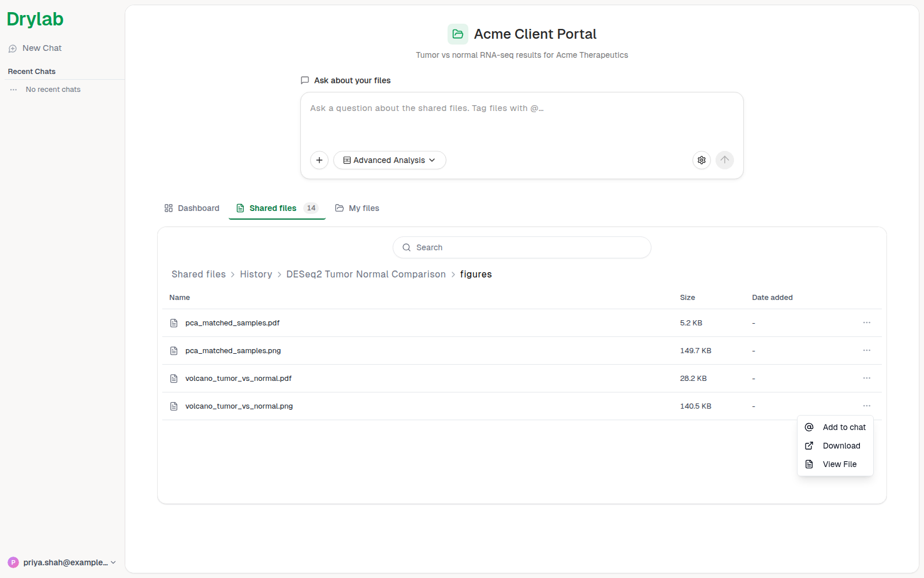Sort by the Date added column header
924x578 pixels.
pos(772,298)
